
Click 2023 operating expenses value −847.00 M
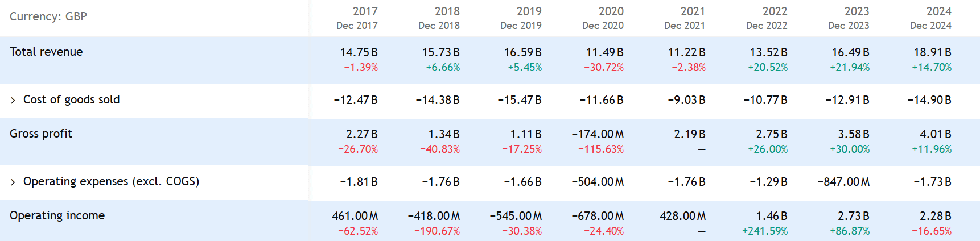click(x=843, y=182)
